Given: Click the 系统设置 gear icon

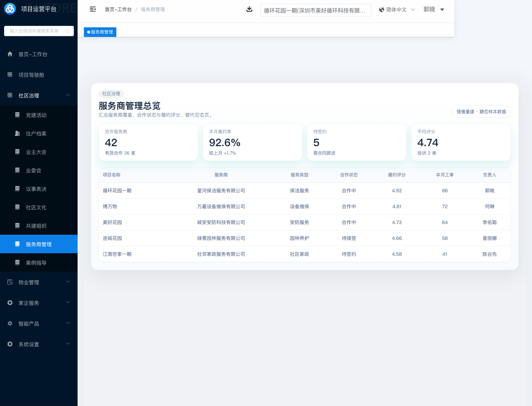Looking at the screenshot, I should click(10, 344).
